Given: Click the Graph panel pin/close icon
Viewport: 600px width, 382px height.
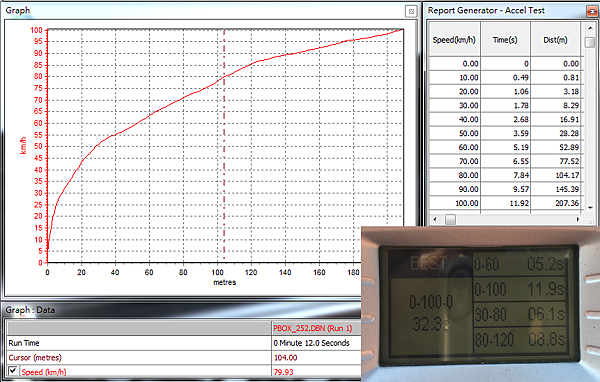Looking at the screenshot, I should coord(411,11).
